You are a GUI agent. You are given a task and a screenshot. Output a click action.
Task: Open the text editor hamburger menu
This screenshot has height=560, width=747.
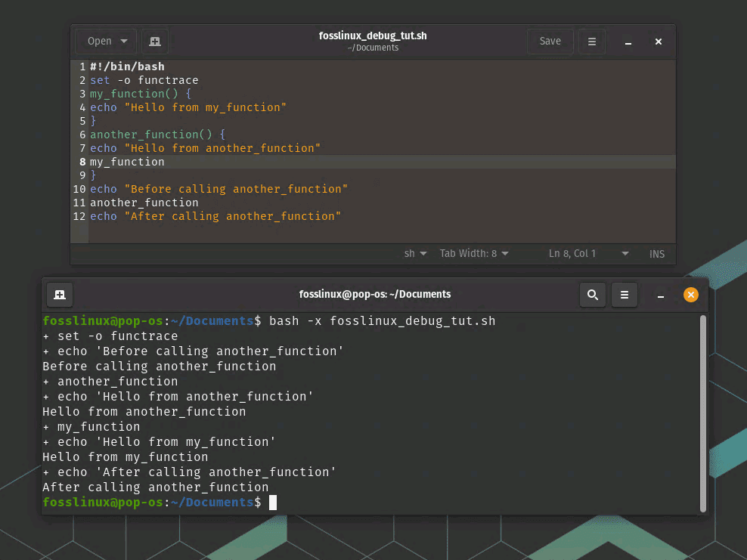click(592, 42)
